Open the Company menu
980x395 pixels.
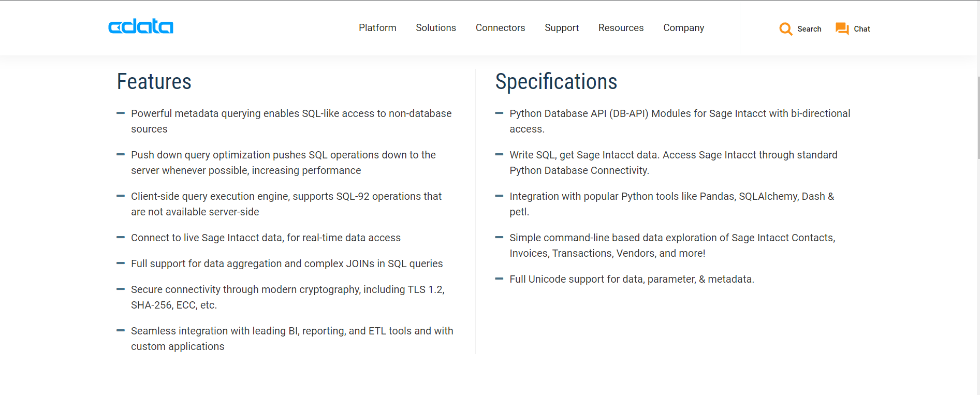click(683, 28)
